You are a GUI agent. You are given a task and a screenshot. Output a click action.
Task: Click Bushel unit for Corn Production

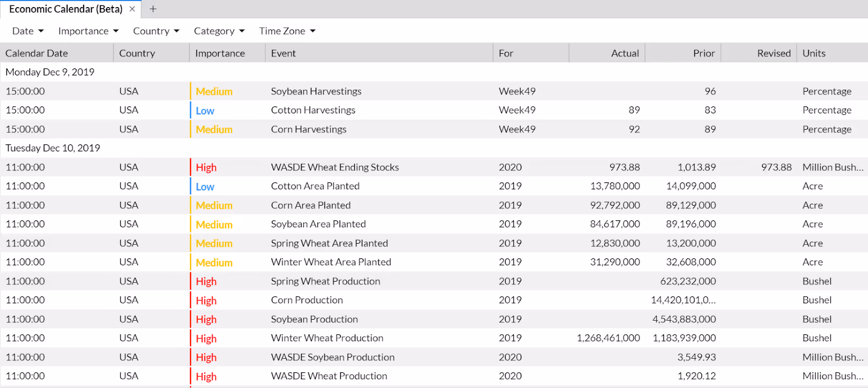coord(817,300)
